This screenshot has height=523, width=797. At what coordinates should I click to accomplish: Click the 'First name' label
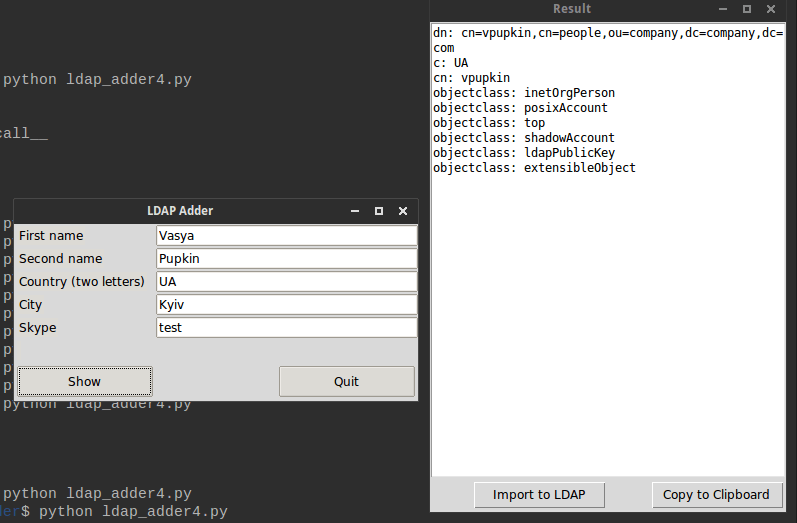point(51,236)
